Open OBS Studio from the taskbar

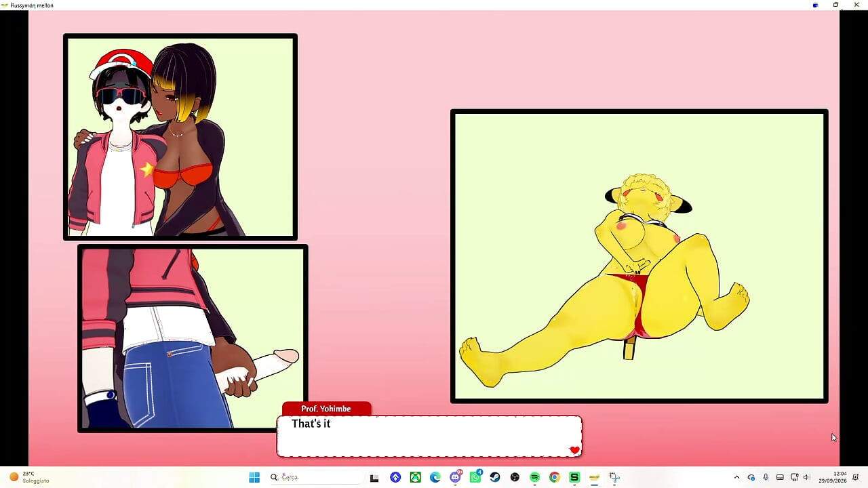pyautogui.click(x=515, y=477)
